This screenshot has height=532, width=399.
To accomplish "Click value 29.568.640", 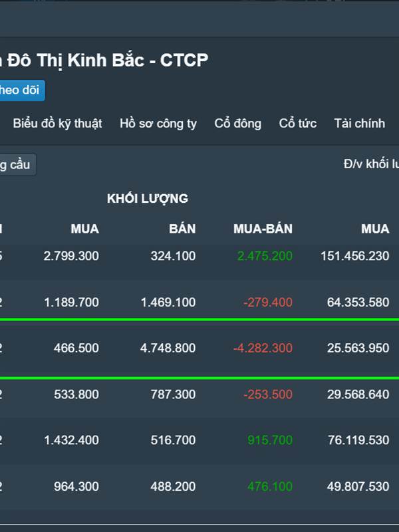I will (x=358, y=394).
